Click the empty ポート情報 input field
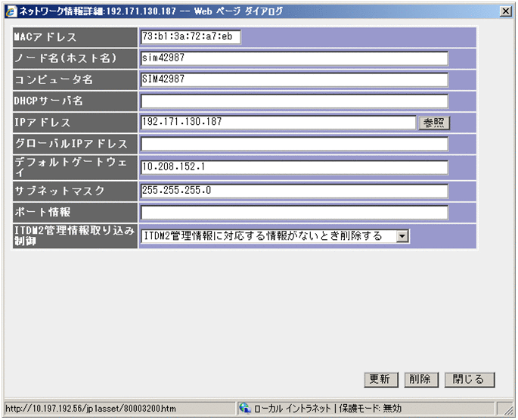This screenshot has width=518, height=420. (294, 213)
